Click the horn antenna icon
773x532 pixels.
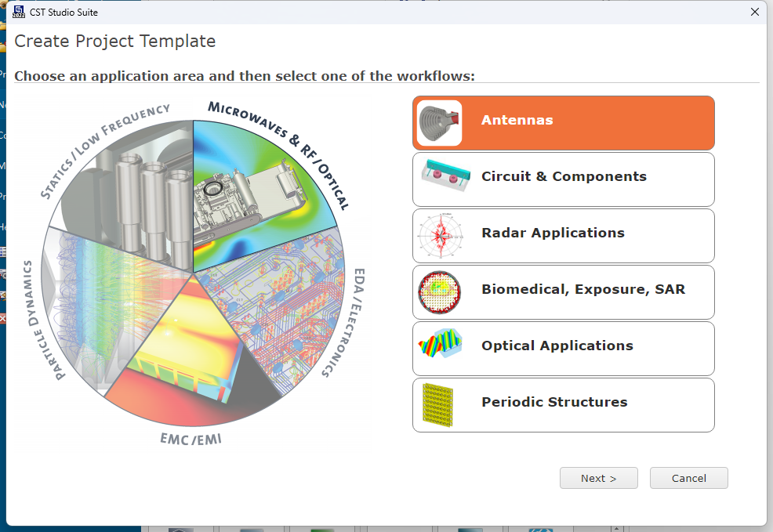coord(439,123)
